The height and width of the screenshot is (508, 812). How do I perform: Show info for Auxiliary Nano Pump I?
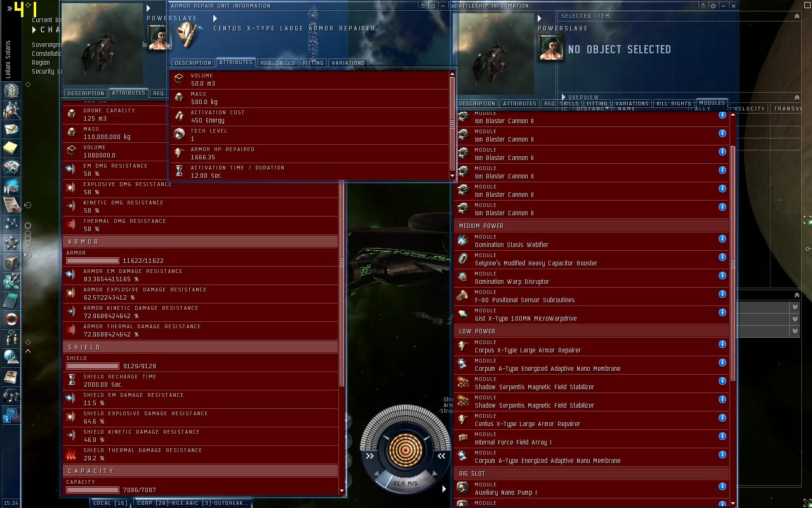tap(722, 486)
